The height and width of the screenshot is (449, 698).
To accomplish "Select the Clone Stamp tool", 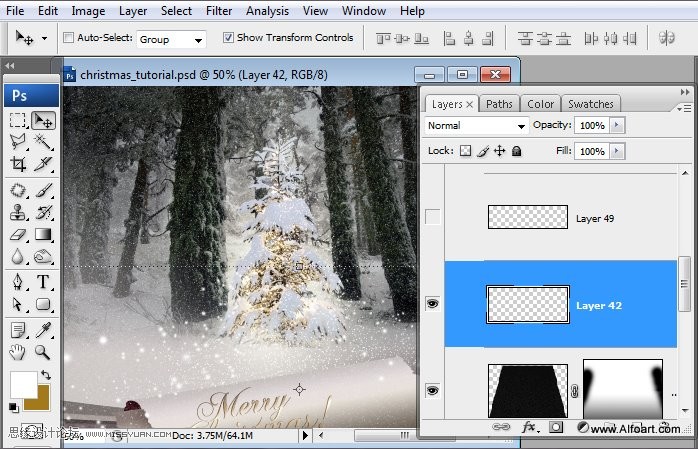I will point(18,212).
